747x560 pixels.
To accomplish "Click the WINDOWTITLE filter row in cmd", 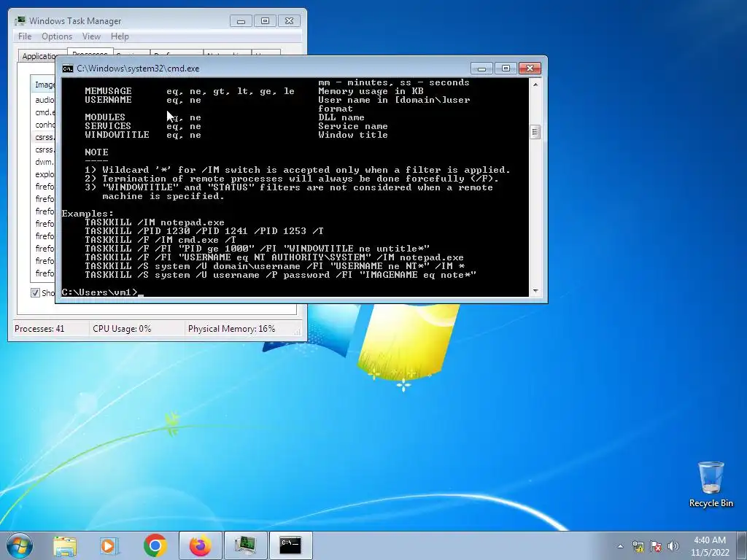I will pyautogui.click(x=236, y=135).
